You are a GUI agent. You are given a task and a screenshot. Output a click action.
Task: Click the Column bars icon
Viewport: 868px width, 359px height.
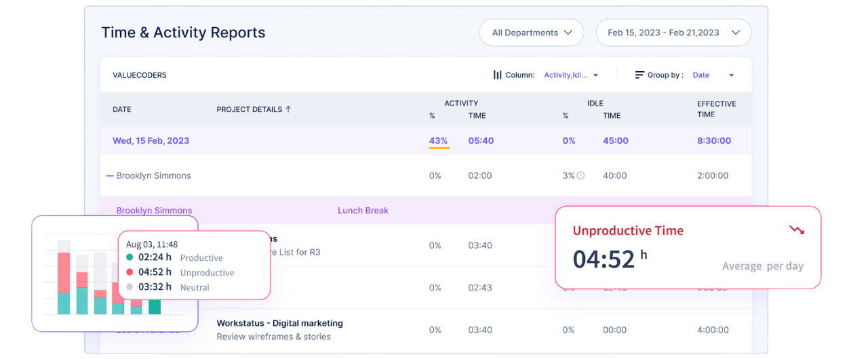pos(497,75)
